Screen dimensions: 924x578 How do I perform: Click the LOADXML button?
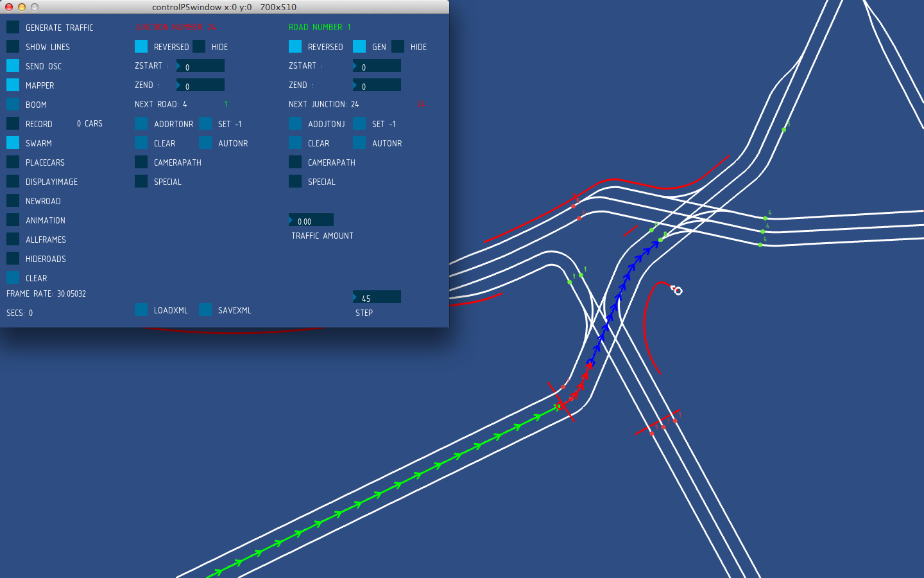click(x=141, y=310)
